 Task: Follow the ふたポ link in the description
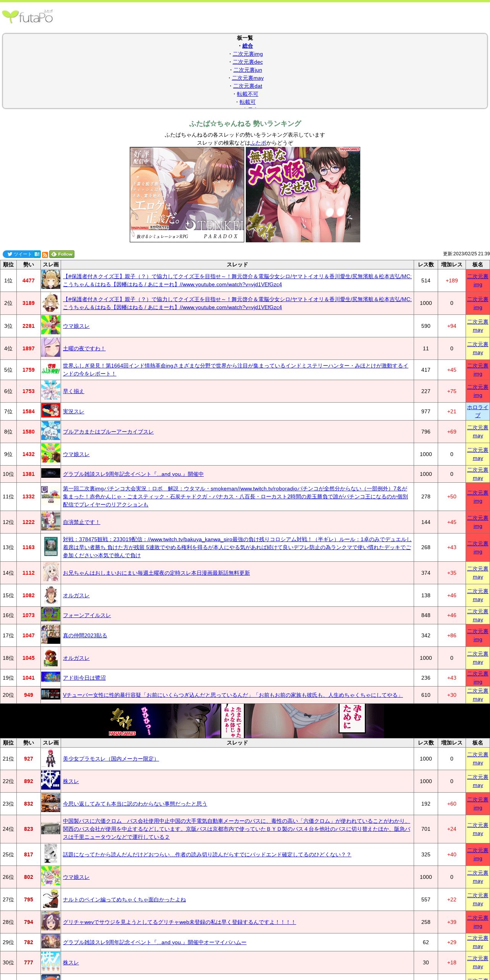[x=258, y=143]
